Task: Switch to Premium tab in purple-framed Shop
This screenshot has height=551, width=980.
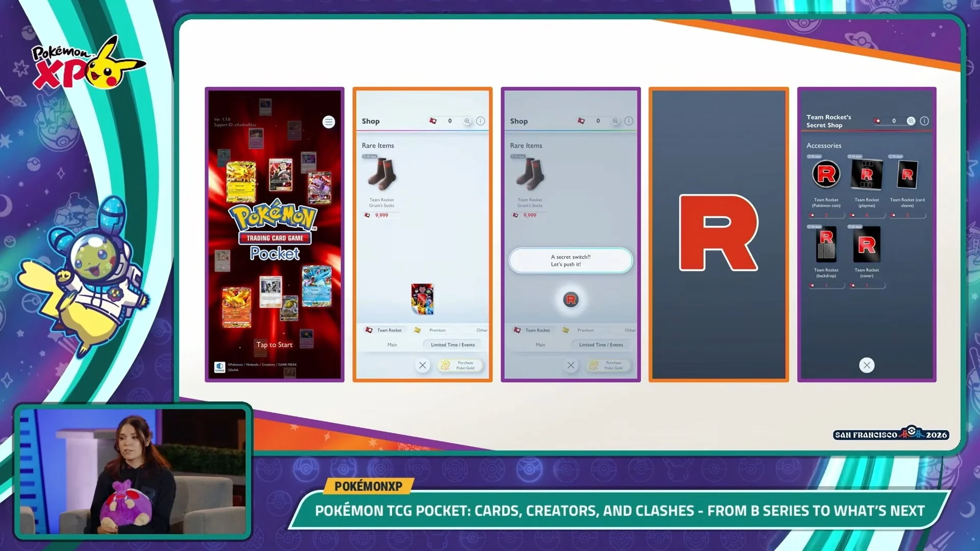Action: (579, 330)
